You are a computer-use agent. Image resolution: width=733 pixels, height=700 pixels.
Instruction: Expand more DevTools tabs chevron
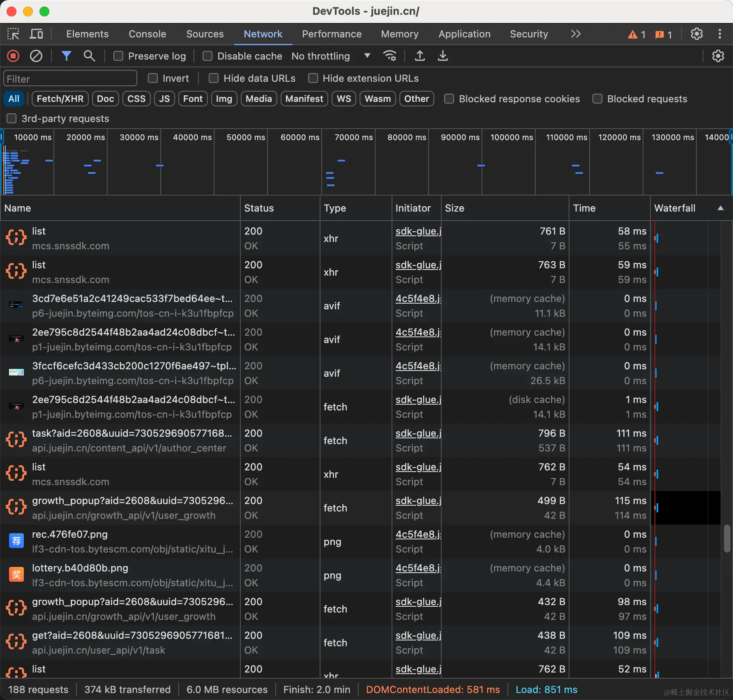(x=576, y=34)
